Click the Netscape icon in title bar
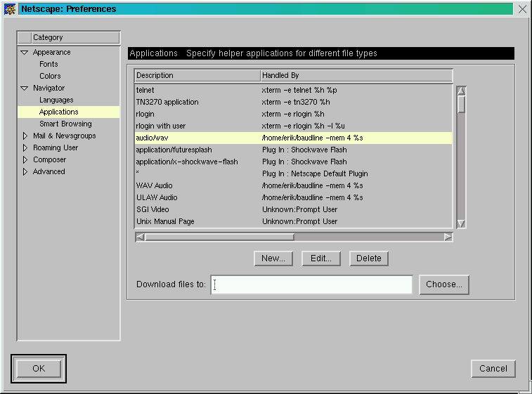The image size is (532, 394). click(x=10, y=9)
